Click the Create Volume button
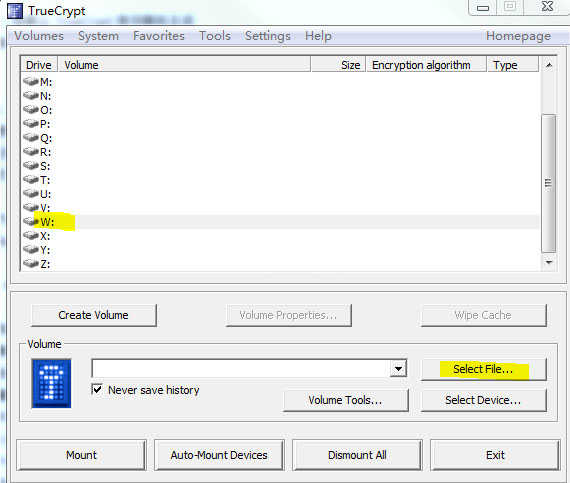 point(94,315)
